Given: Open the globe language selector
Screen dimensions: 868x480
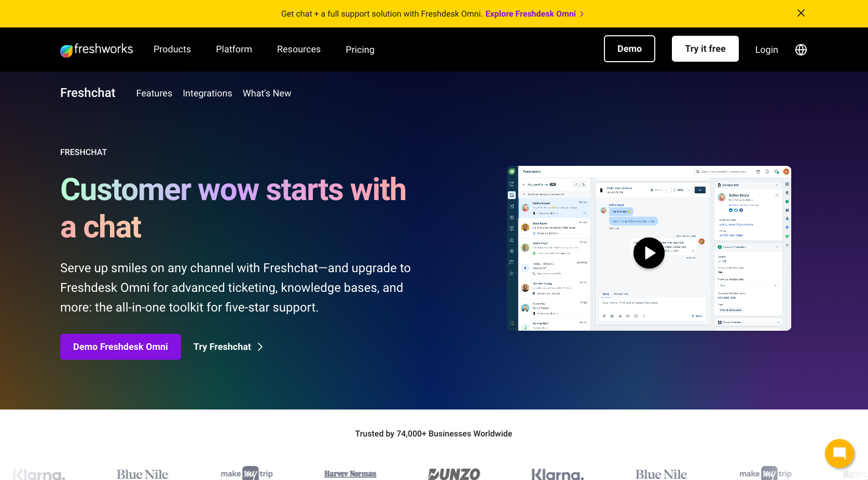Looking at the screenshot, I should coord(801,50).
